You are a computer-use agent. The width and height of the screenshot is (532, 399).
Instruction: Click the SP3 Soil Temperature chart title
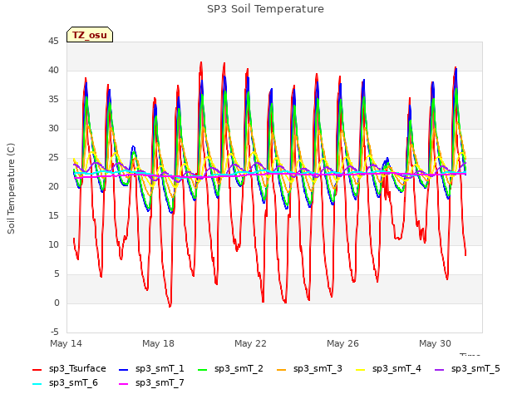coord(265,9)
